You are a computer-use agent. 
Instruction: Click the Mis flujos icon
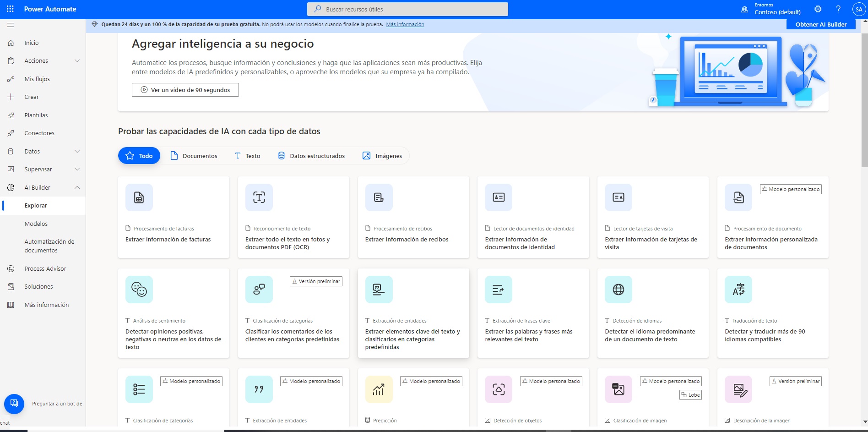tap(11, 79)
